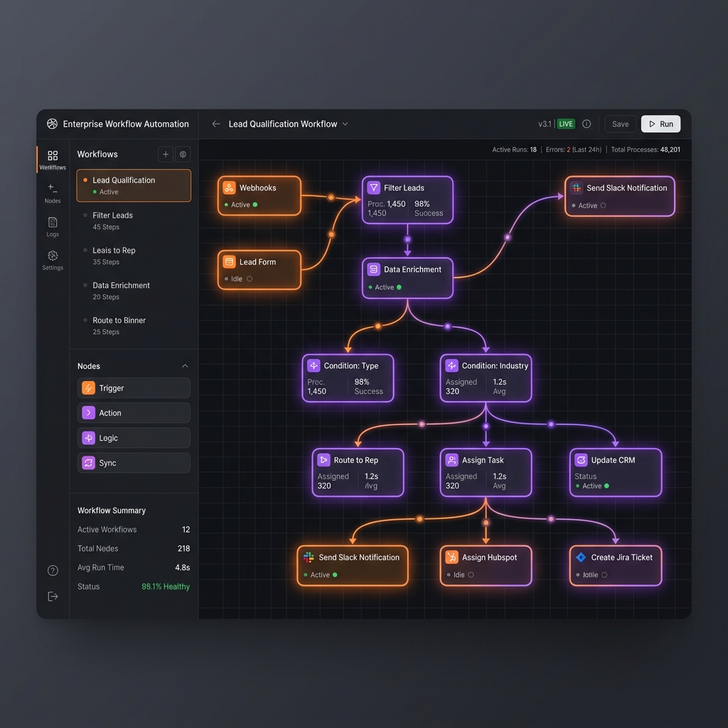Screen dimensions: 728x728
Task: Choose the Action node type
Action: pyautogui.click(x=134, y=413)
